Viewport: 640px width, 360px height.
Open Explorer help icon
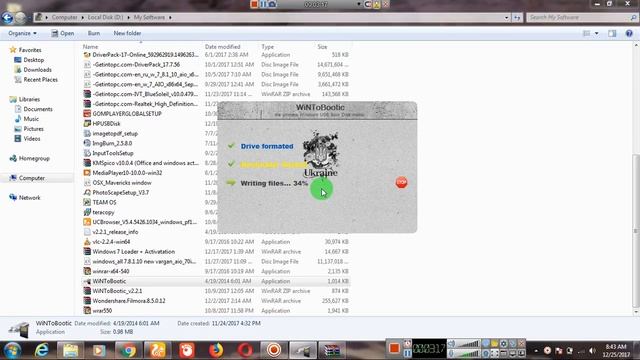(x=629, y=33)
